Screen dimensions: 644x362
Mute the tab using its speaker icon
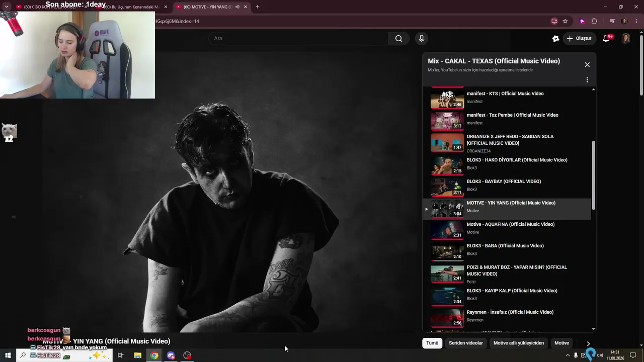coord(237,7)
